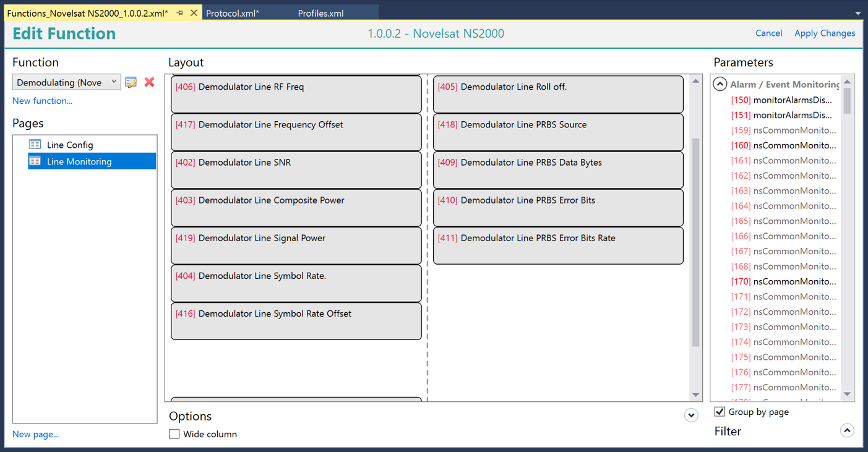Collapse the Alarm / Event Monitoring group
This screenshot has height=452, width=868.
tap(720, 84)
